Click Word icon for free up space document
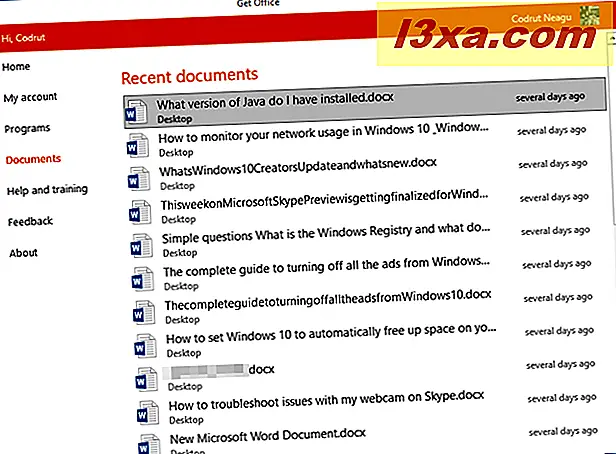This screenshot has height=454, width=616. [145, 346]
